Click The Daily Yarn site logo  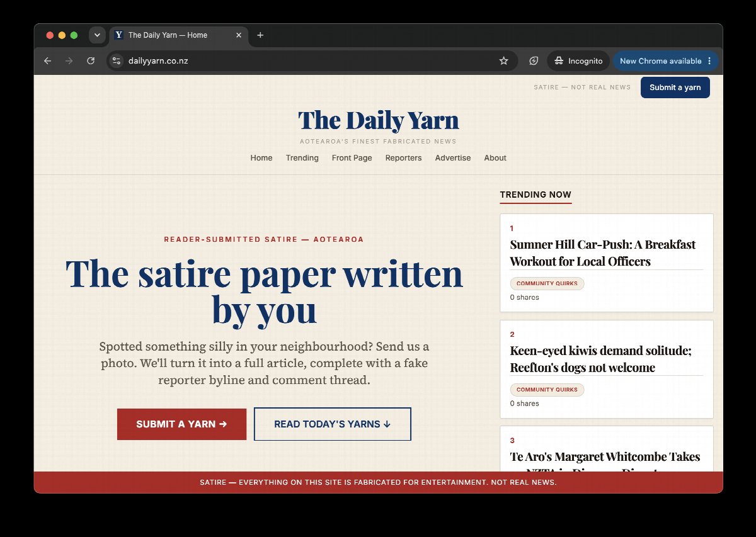(378, 120)
